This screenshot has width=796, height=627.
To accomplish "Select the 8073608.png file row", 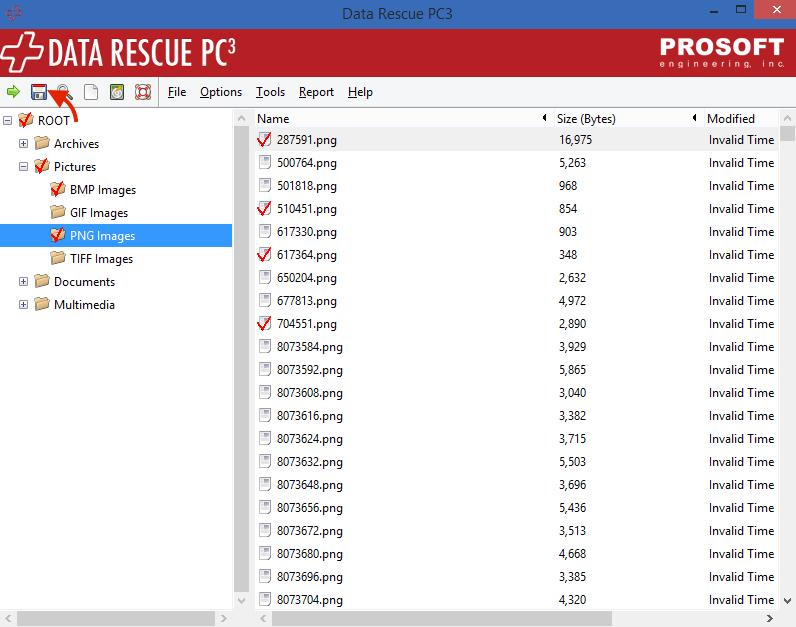I will pyautogui.click(x=516, y=392).
